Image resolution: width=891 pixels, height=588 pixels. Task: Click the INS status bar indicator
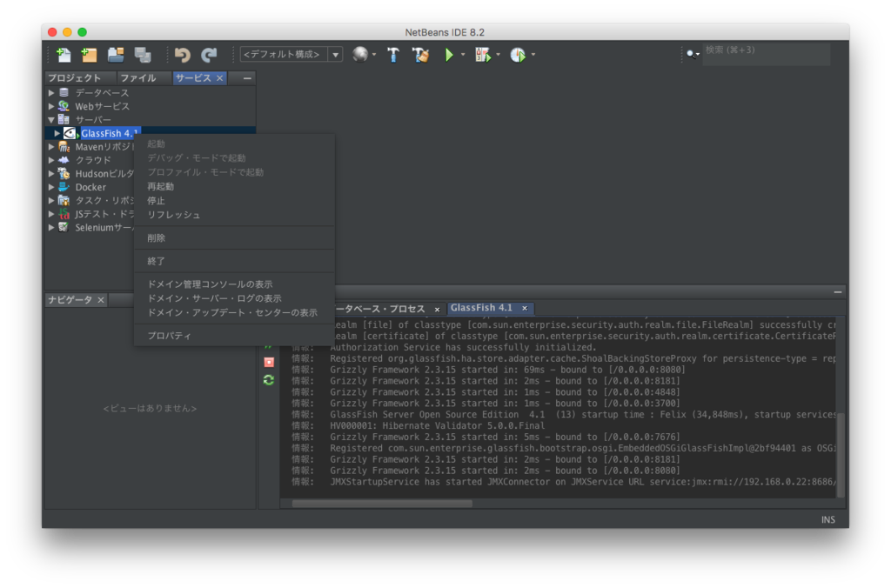pyautogui.click(x=828, y=519)
